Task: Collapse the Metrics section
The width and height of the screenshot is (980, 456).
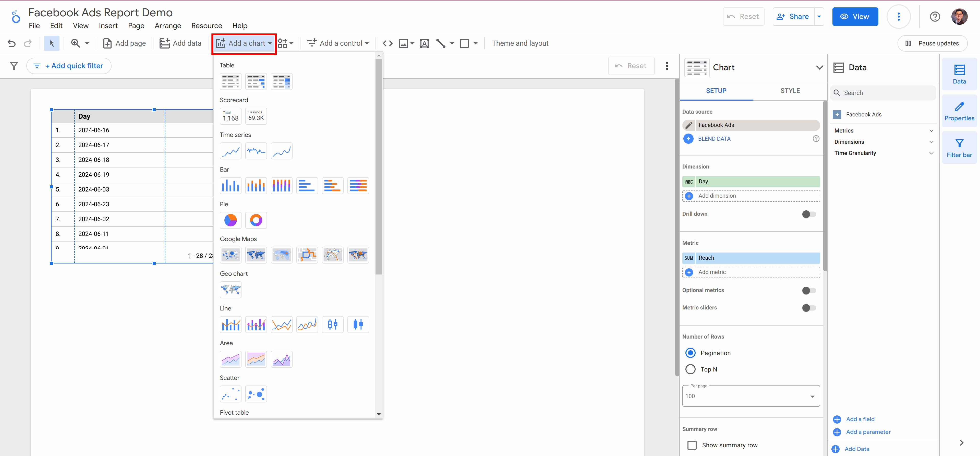Action: pos(931,130)
